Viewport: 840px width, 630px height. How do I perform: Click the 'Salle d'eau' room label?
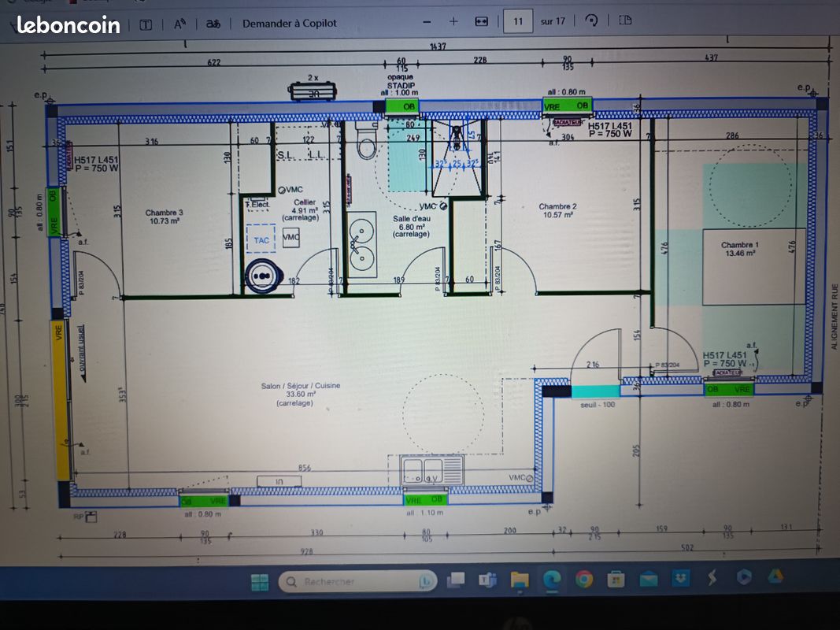[x=412, y=219]
